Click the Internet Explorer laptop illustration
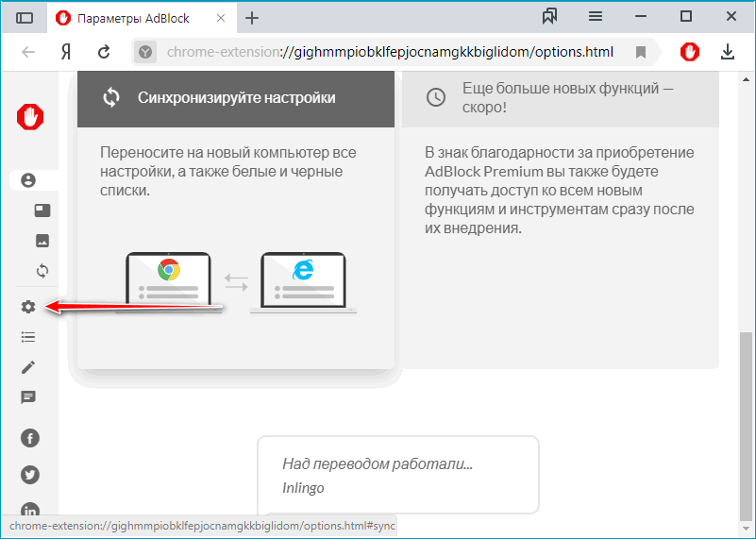The width and height of the screenshot is (756, 539). [x=303, y=282]
